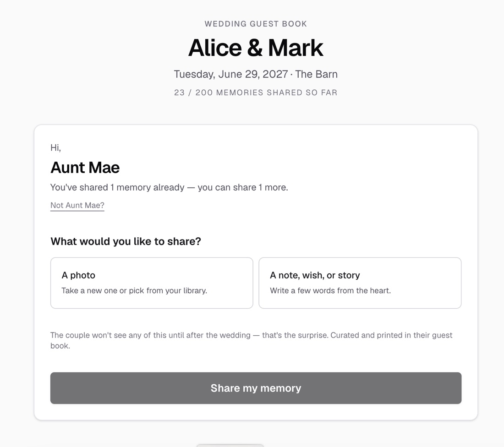This screenshot has height=447, width=504.
Task: Choose the "A note, wish, or story" option
Action: (x=360, y=283)
